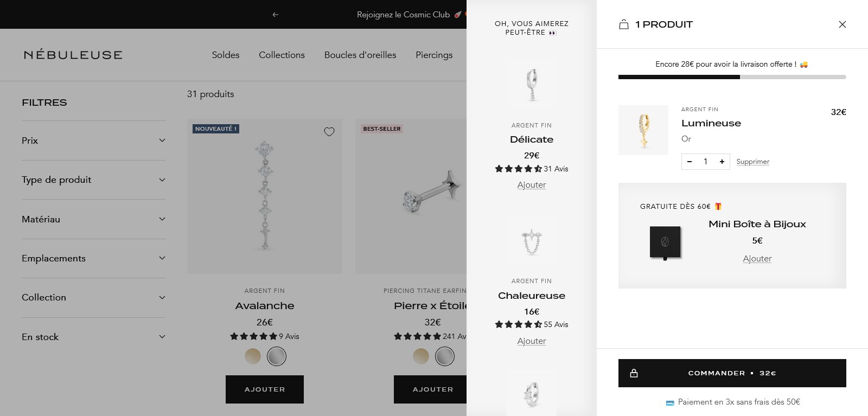This screenshot has width=868, height=416.
Task: Close the cart panel with X icon
Action: click(842, 24)
